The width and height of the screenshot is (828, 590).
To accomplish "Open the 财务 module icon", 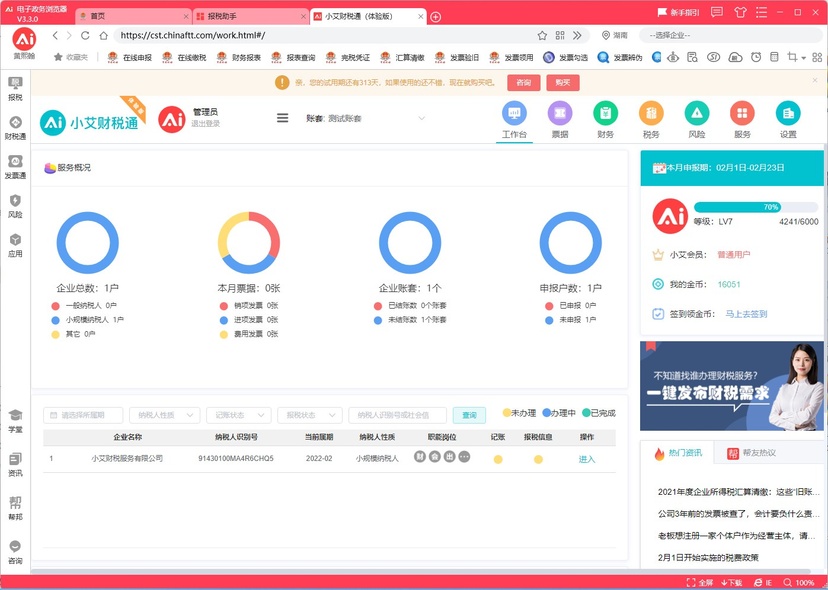I will [605, 114].
